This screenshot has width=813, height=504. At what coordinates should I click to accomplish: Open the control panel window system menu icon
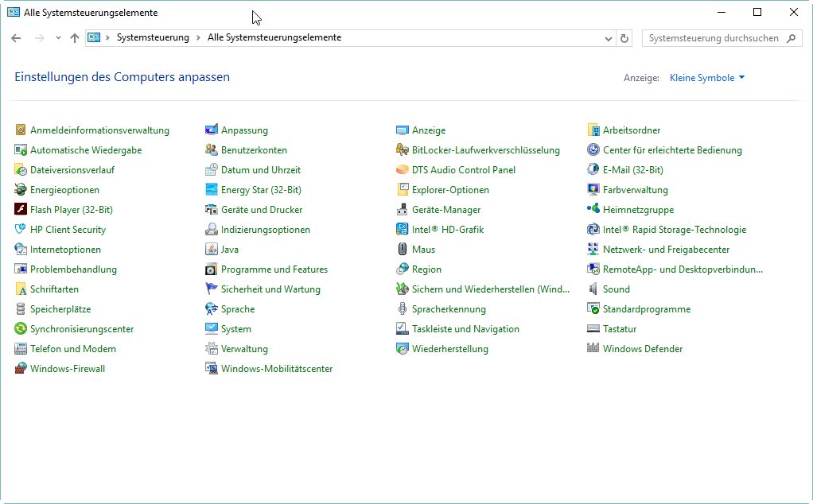coord(14,13)
